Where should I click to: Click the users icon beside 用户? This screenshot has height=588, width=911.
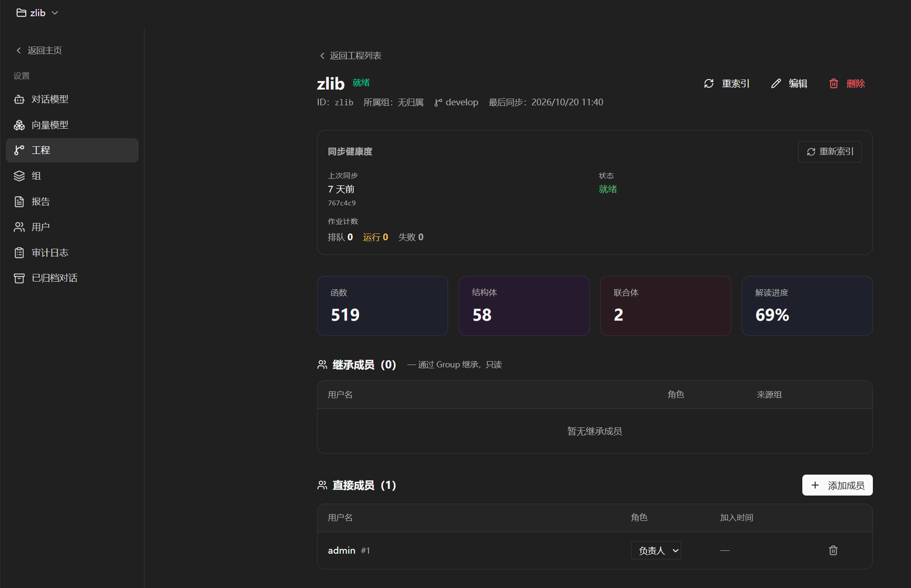pyautogui.click(x=19, y=227)
